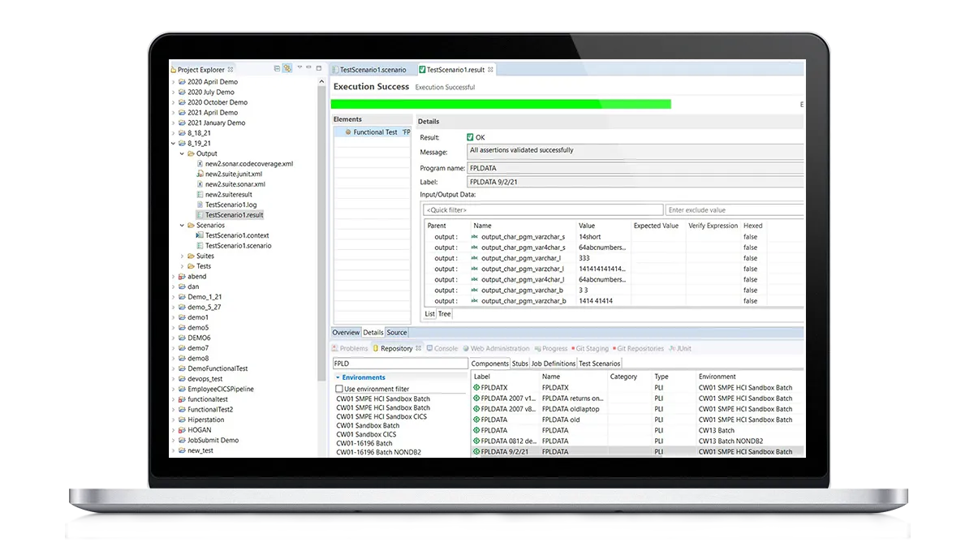Collapse the Scenarios folder
974x560 pixels.
182,226
